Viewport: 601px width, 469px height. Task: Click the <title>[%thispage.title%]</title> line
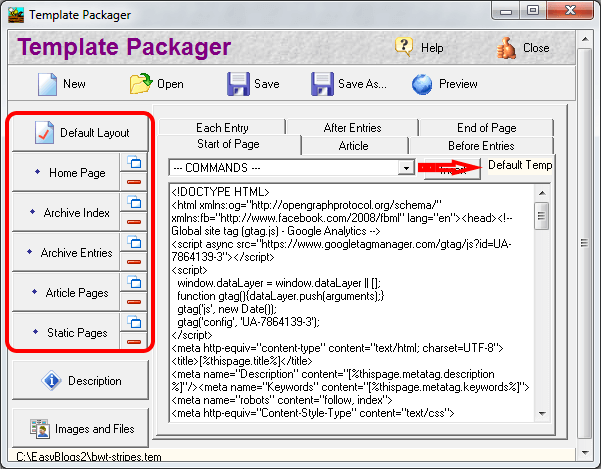coord(242,361)
